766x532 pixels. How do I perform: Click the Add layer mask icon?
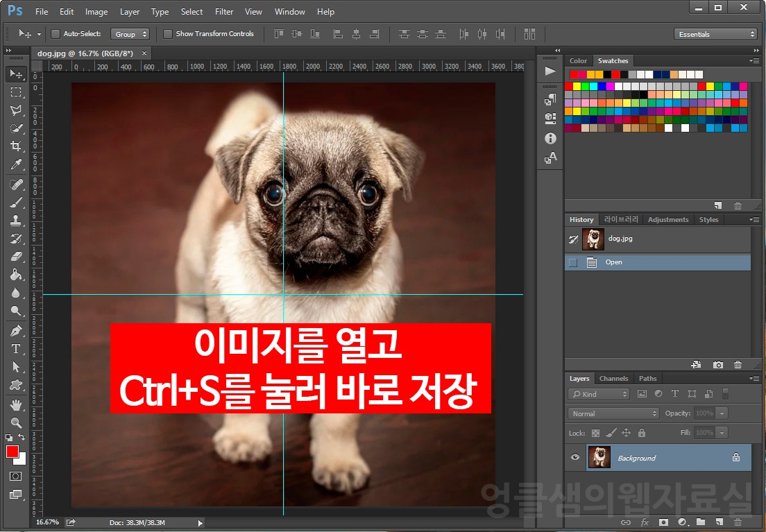click(663, 522)
